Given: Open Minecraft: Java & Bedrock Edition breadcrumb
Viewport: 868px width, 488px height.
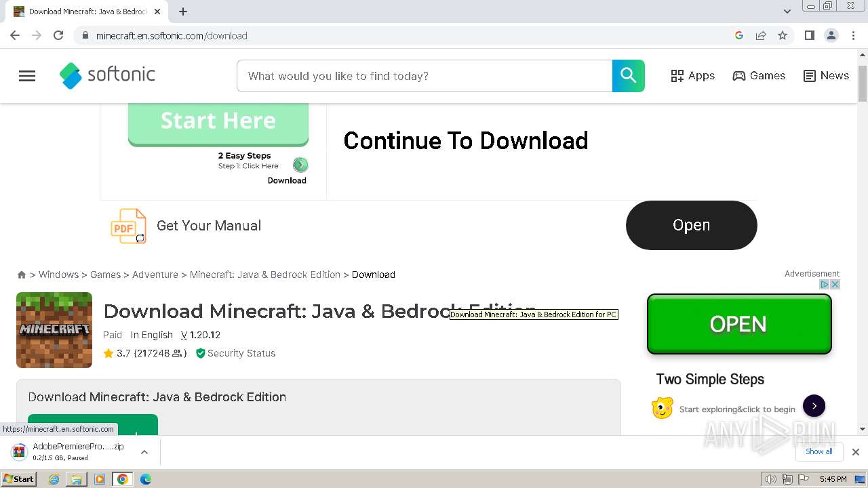Looking at the screenshot, I should (x=265, y=274).
